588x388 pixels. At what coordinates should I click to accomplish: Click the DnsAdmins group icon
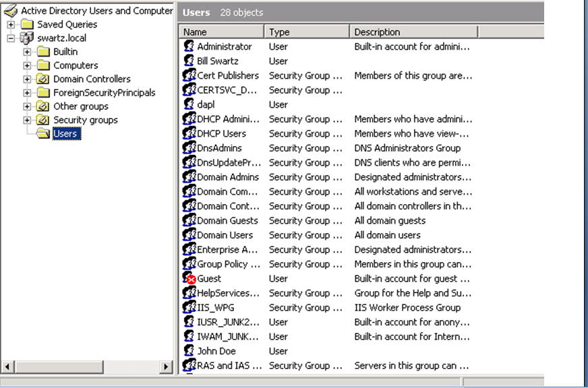tap(189, 148)
